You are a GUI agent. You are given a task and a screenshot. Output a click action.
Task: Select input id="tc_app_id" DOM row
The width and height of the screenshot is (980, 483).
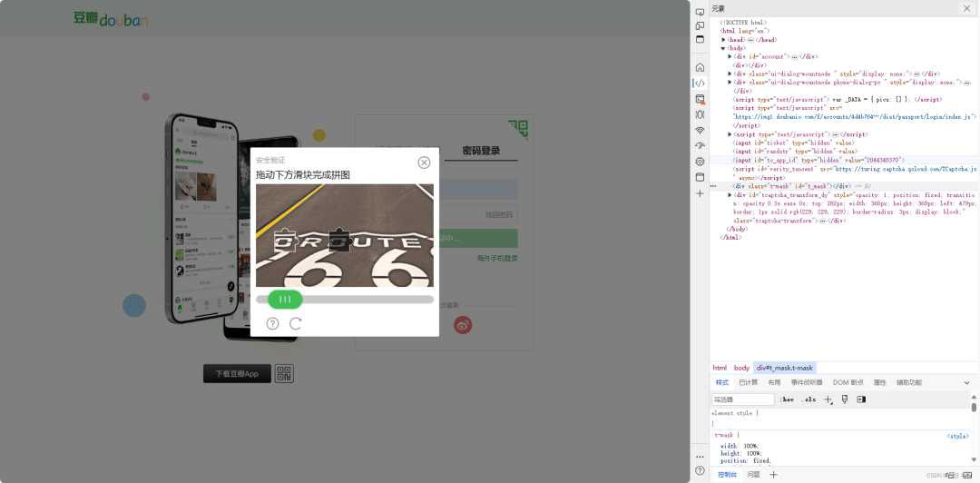point(845,160)
